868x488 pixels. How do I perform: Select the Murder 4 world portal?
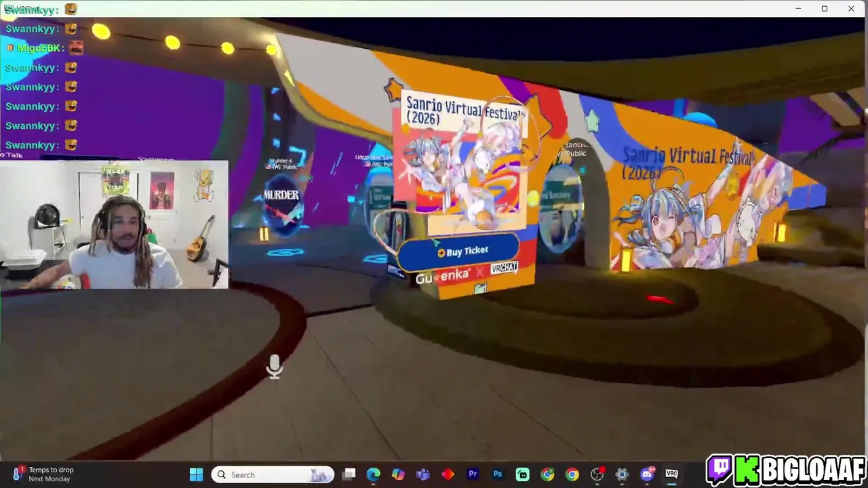pos(281,203)
